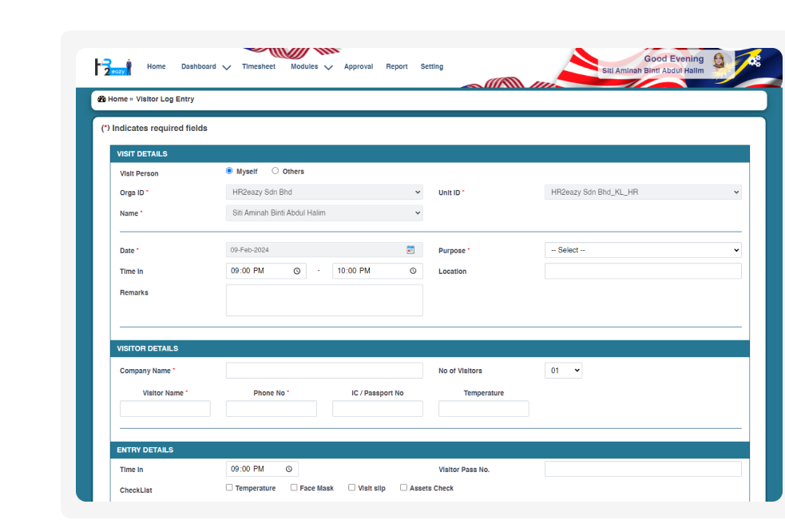The height and width of the screenshot is (532, 785).
Task: Expand the Modules menu chevron
Action: pos(328,68)
